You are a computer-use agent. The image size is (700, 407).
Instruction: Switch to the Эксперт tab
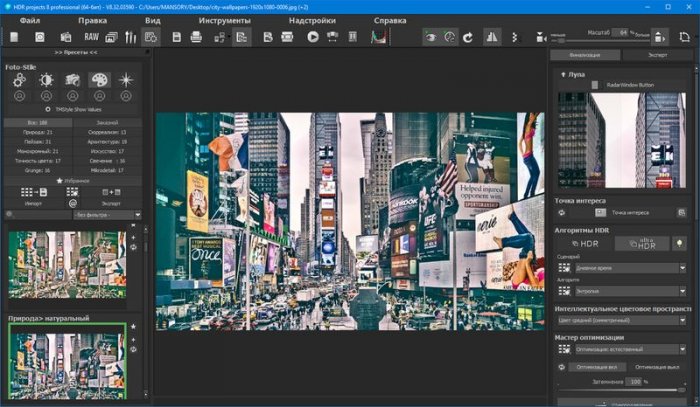656,55
